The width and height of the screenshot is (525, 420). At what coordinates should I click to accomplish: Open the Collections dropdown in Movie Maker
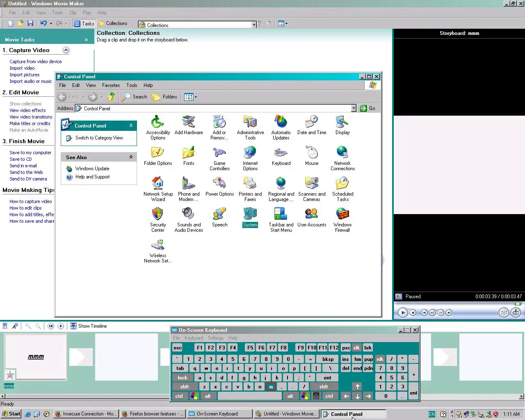(254, 25)
